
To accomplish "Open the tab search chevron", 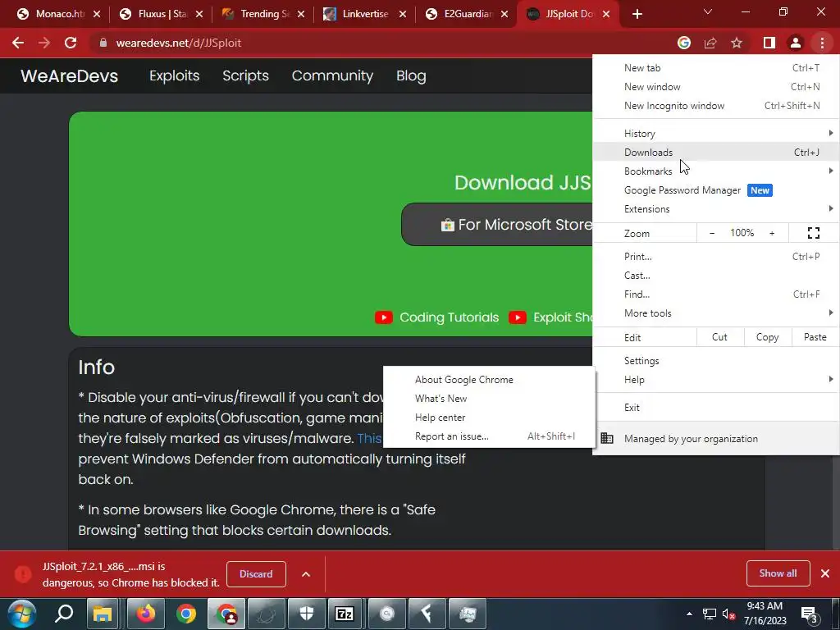I will [708, 11].
